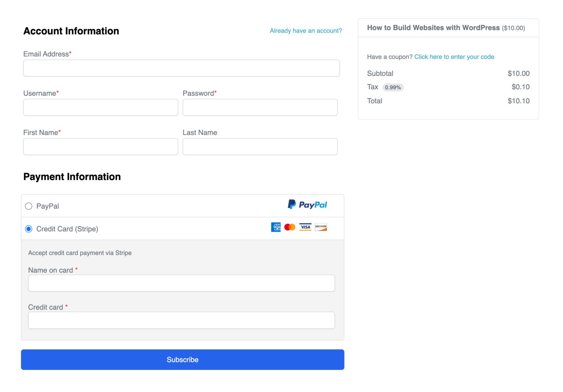563x392 pixels.
Task: Focus the Username input field
Action: pos(101,107)
